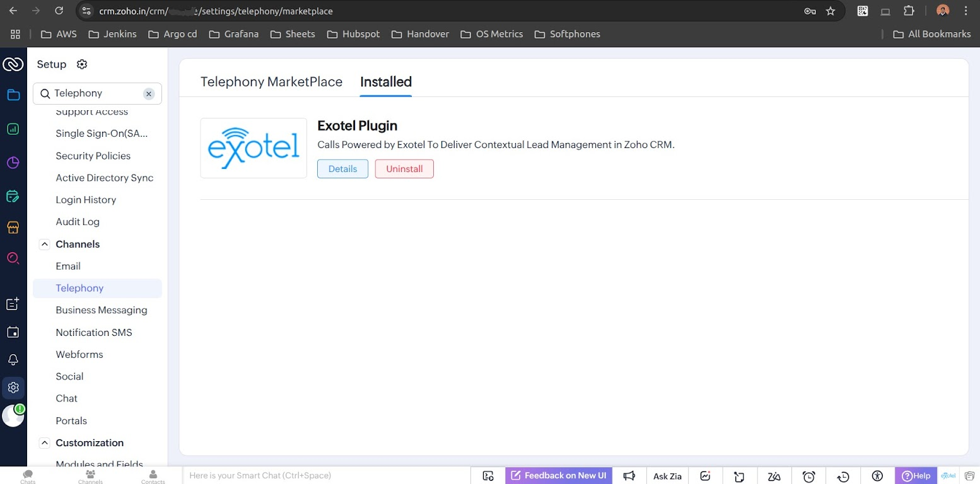The width and height of the screenshot is (980, 484).
Task: Click Feedback on New UI button
Action: point(559,476)
